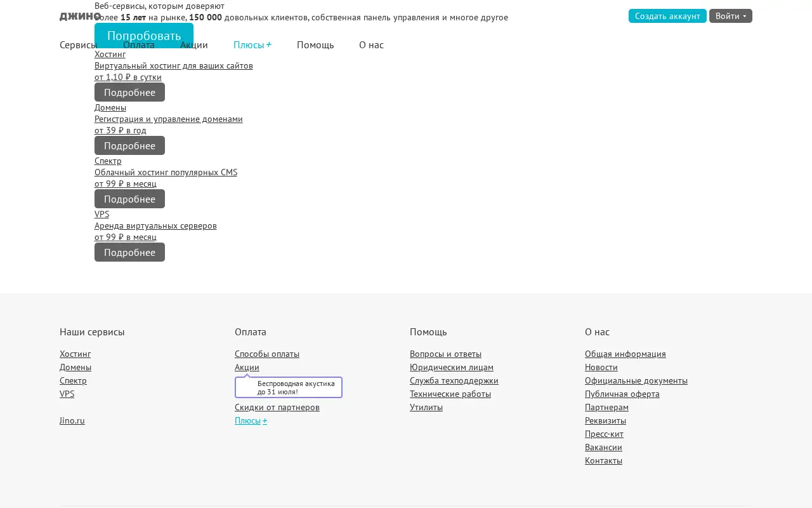Open the Способы оплаты footer link

[x=267, y=354]
